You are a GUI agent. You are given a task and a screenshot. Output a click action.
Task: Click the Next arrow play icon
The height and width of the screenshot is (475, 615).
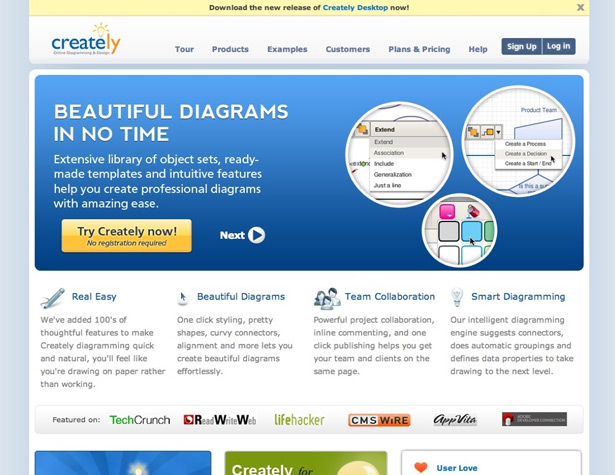coord(257,235)
